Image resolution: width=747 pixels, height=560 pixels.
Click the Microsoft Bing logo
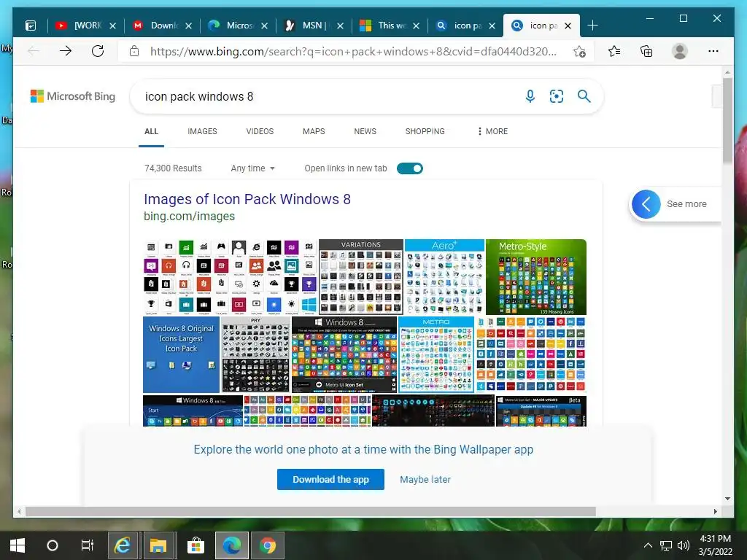pos(73,96)
